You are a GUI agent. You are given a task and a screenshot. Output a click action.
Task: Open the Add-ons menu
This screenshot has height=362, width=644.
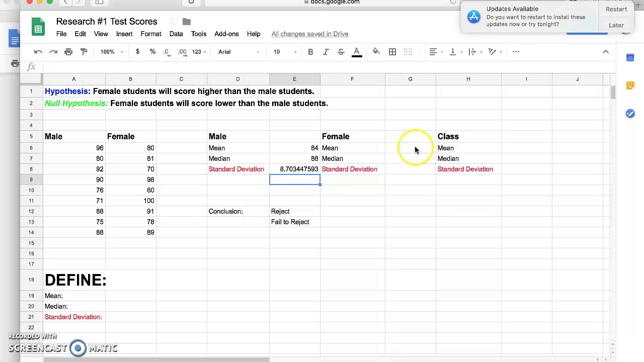click(x=226, y=34)
